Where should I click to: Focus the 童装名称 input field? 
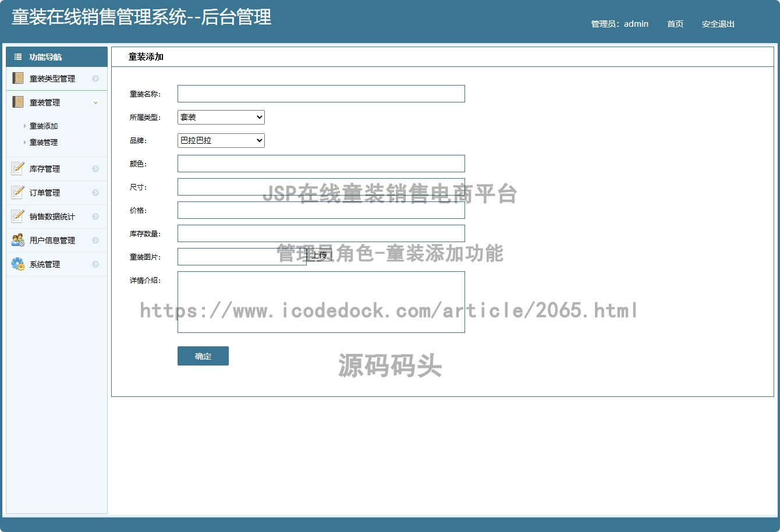pos(321,94)
